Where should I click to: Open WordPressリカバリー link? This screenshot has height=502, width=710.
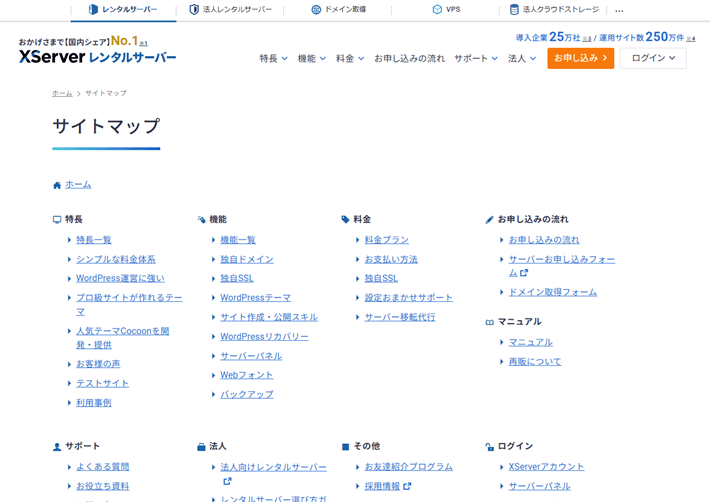coord(264,337)
